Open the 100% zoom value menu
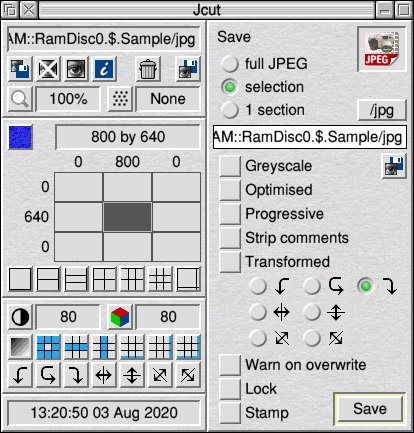Viewport: 414px width, 433px height. pos(68,99)
